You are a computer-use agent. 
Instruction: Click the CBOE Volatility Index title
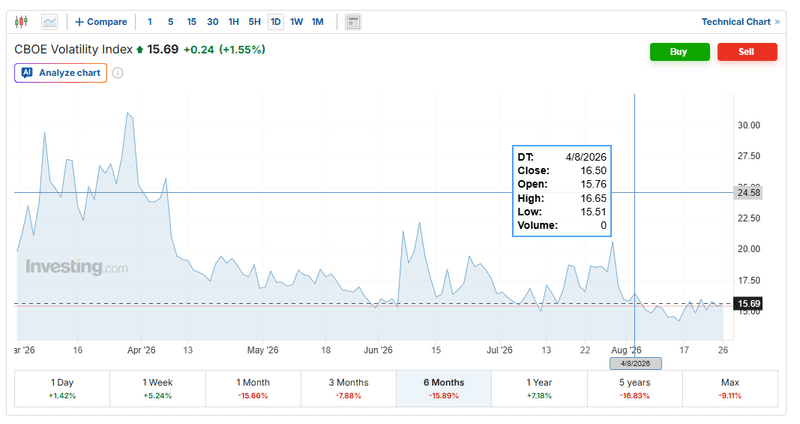coord(73,49)
